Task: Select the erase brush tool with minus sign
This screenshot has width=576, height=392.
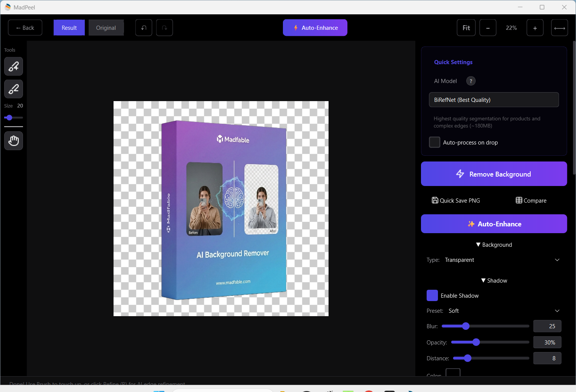Action: tap(14, 89)
